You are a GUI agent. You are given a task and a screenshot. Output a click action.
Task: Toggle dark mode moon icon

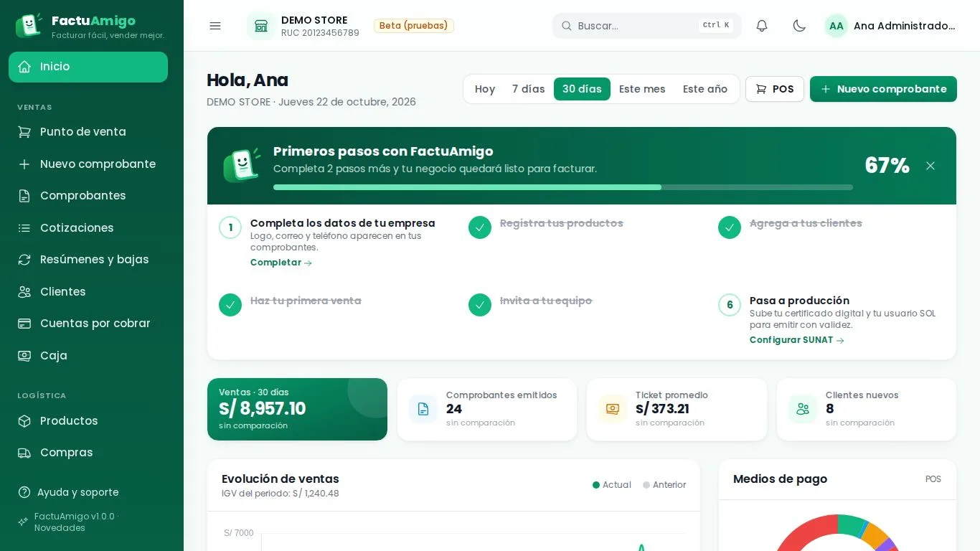click(x=799, y=26)
